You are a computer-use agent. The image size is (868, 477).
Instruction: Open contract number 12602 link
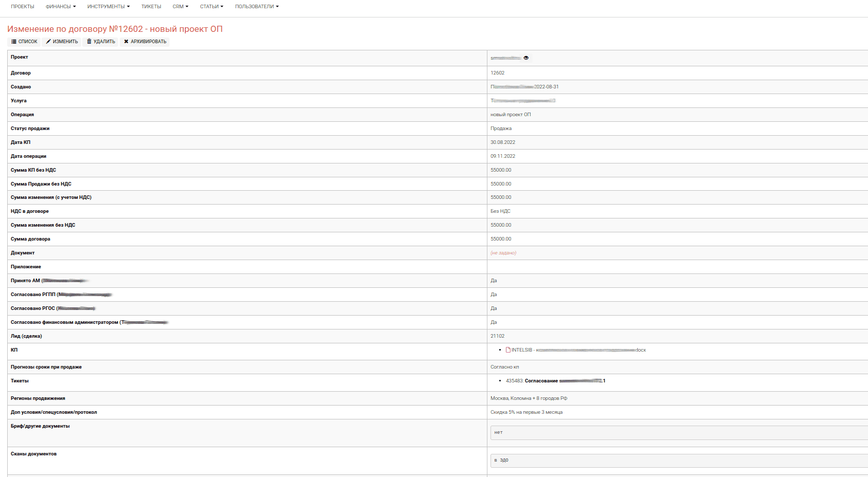[x=497, y=73]
